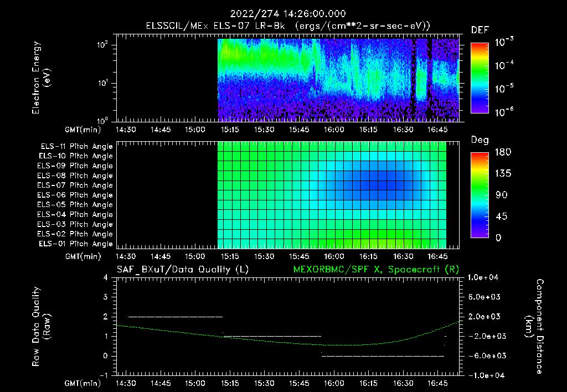Click the white data quality segment at level 0
Image resolution: width=567 pixels, height=392 pixels.
[383, 356]
